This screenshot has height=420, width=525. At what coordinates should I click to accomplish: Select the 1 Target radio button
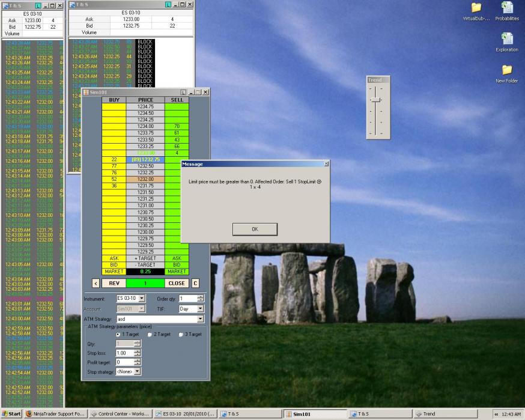(x=118, y=334)
